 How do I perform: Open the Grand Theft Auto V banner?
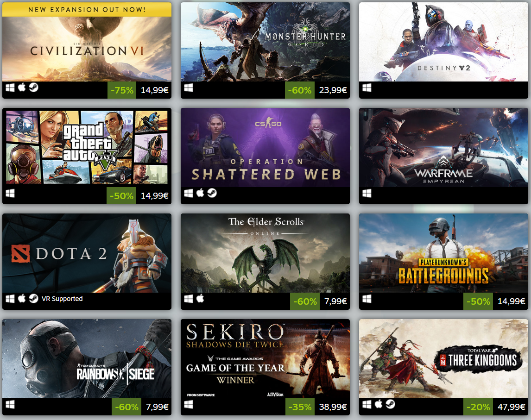click(87, 147)
